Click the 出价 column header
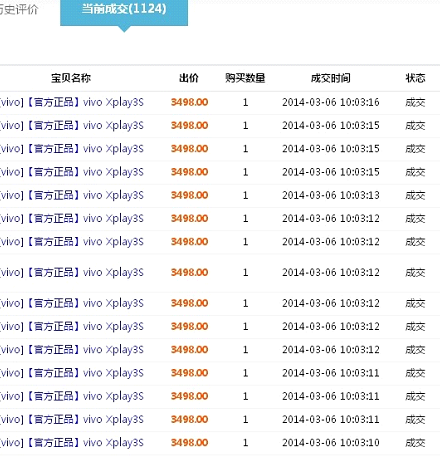440x458 pixels. pyautogui.click(x=189, y=78)
